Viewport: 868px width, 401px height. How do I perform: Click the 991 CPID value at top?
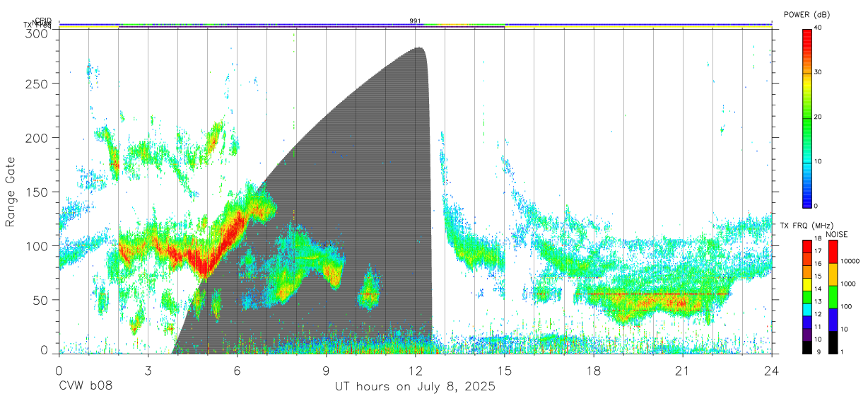[x=415, y=21]
